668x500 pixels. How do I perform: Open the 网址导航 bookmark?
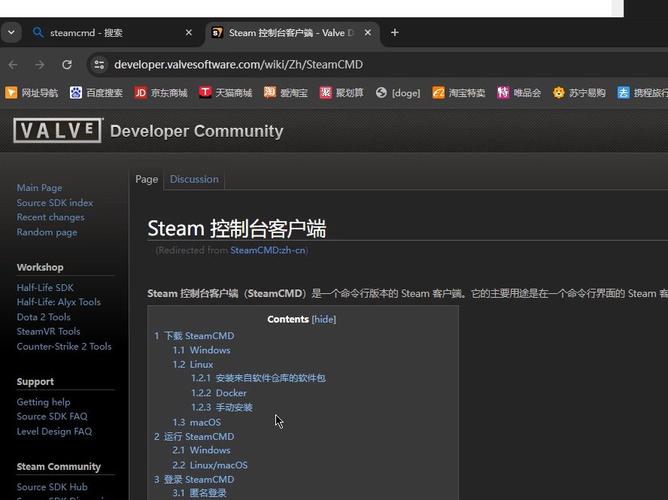pos(31,92)
